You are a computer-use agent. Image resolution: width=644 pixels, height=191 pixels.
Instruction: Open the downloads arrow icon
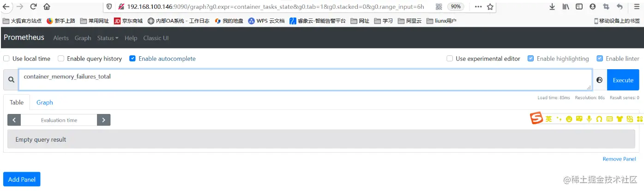(x=552, y=6)
